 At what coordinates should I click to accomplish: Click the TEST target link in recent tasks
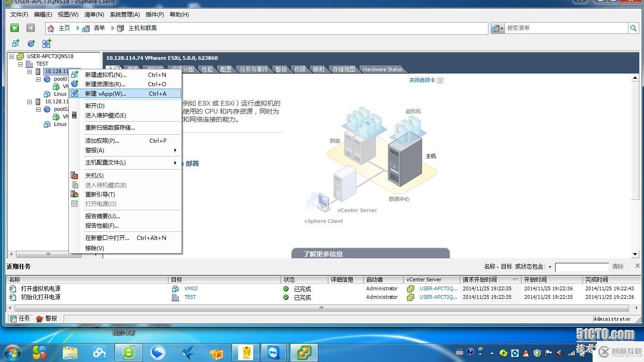click(190, 297)
